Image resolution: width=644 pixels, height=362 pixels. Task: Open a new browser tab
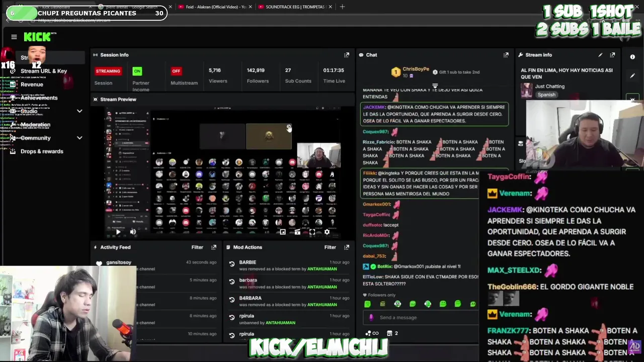point(342,7)
